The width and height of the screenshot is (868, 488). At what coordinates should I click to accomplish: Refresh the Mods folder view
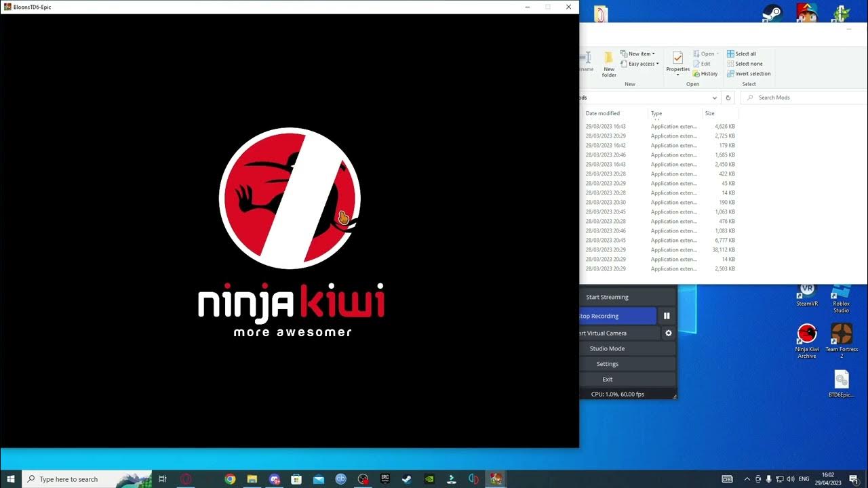[728, 98]
